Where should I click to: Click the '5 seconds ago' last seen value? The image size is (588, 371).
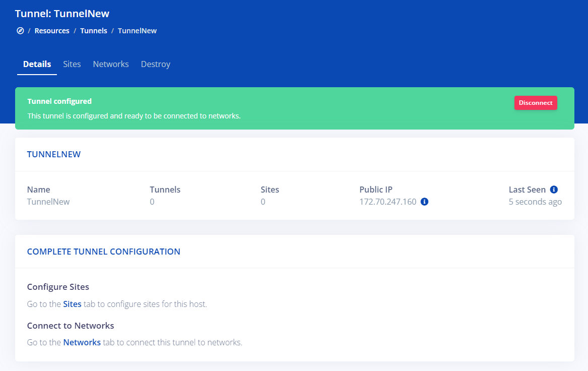coord(535,202)
